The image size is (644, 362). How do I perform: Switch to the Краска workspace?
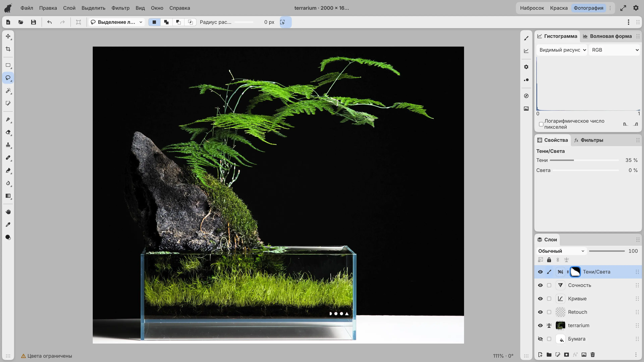[559, 8]
